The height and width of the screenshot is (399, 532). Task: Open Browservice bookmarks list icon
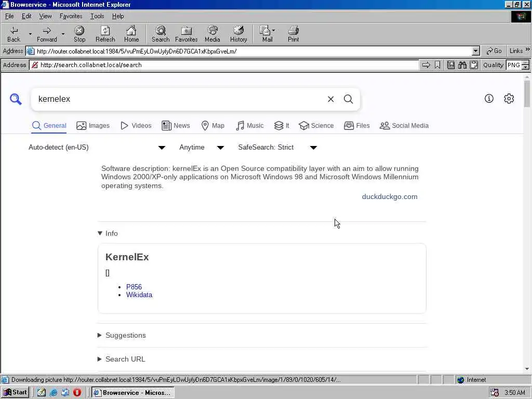point(450,65)
